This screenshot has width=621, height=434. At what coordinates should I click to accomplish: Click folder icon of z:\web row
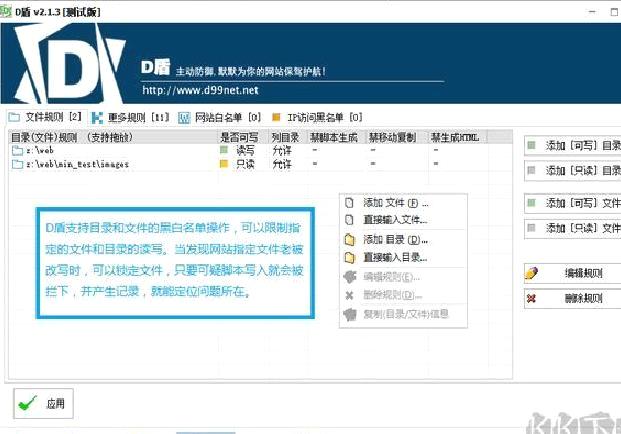[17, 150]
